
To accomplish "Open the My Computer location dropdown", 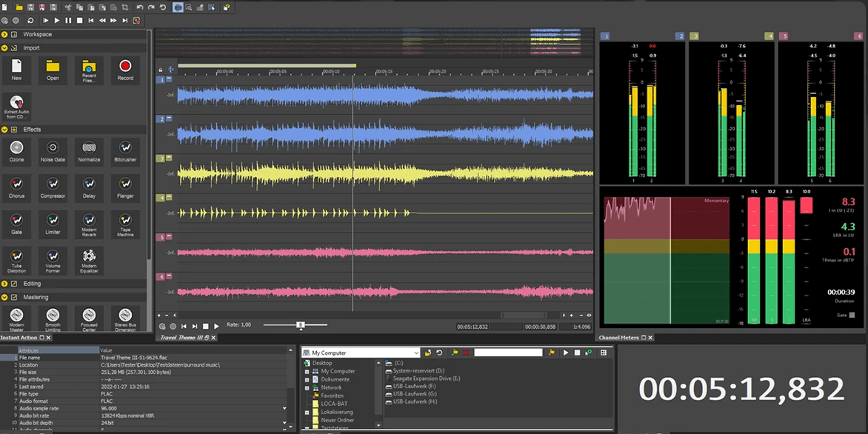I will tap(416, 353).
